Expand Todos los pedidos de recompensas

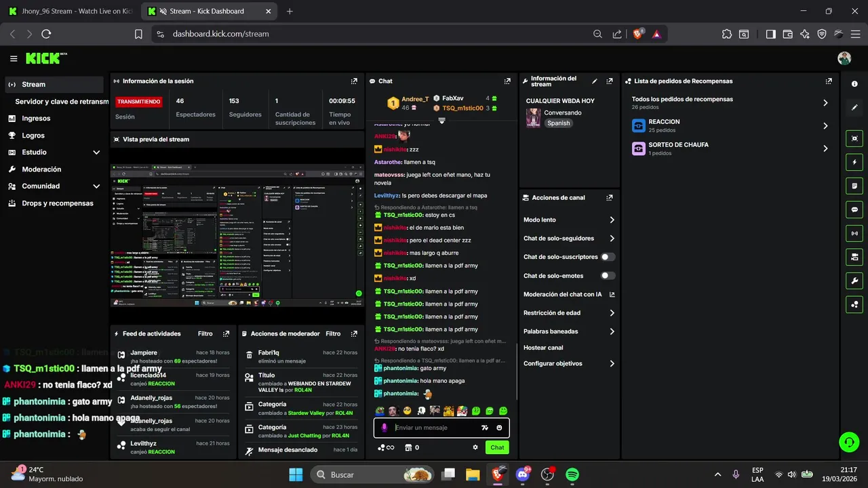[x=825, y=103]
